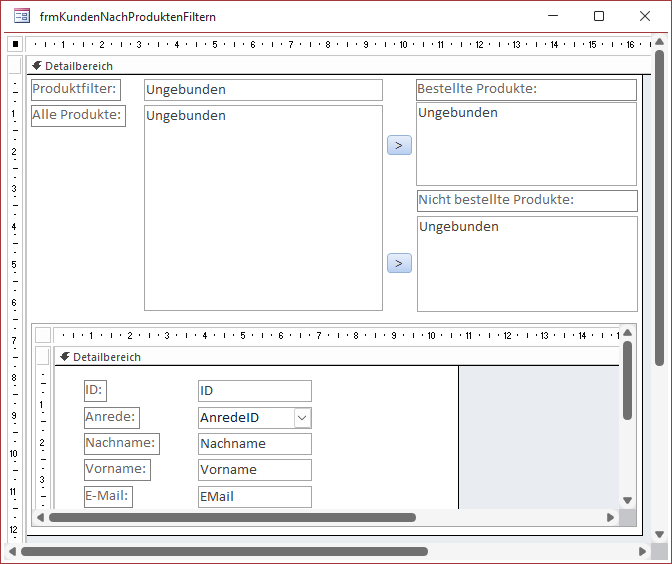Click the subform selector box
The image size is (672, 564).
pyautogui.click(x=43, y=334)
